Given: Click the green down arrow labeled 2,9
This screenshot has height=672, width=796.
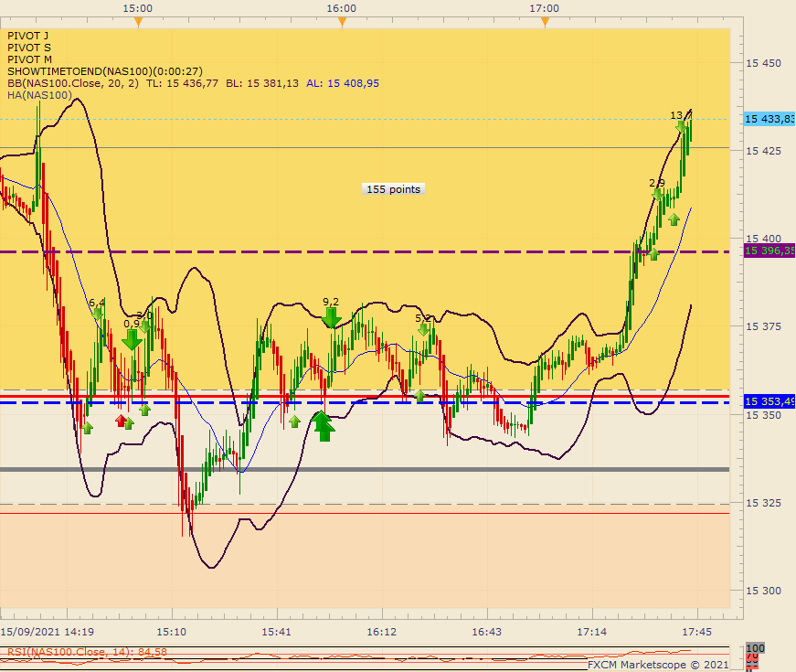Looking at the screenshot, I should point(657,194).
